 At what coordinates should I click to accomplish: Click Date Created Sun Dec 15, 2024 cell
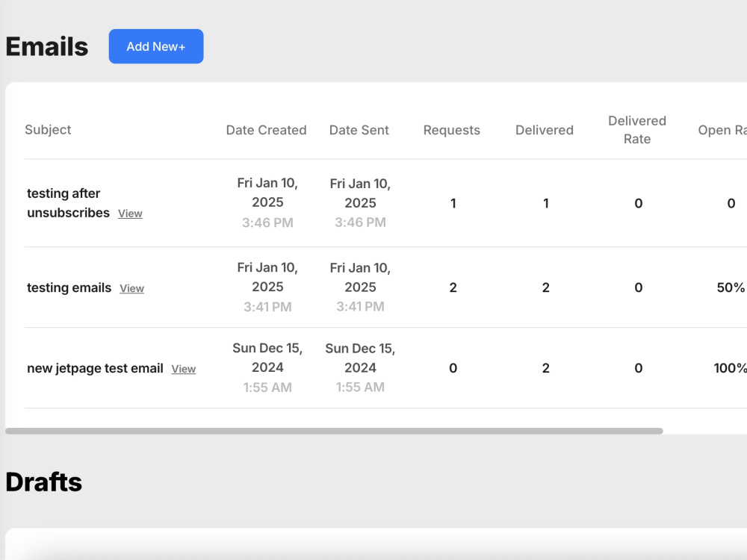[267, 358]
